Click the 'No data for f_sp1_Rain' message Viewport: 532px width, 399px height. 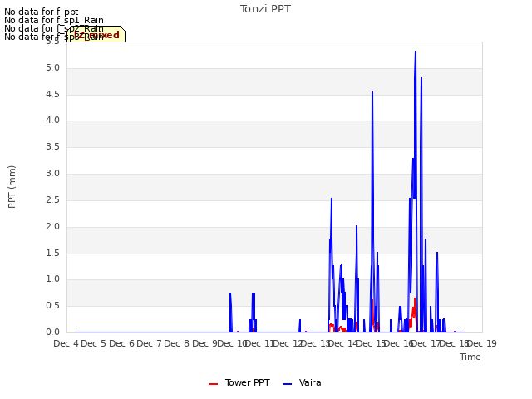click(x=54, y=20)
